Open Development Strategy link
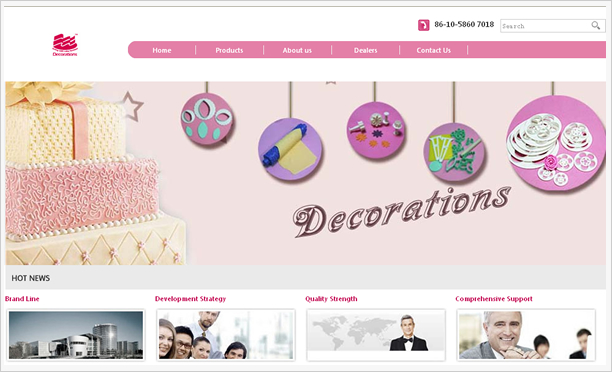The image size is (612, 372). tap(190, 299)
